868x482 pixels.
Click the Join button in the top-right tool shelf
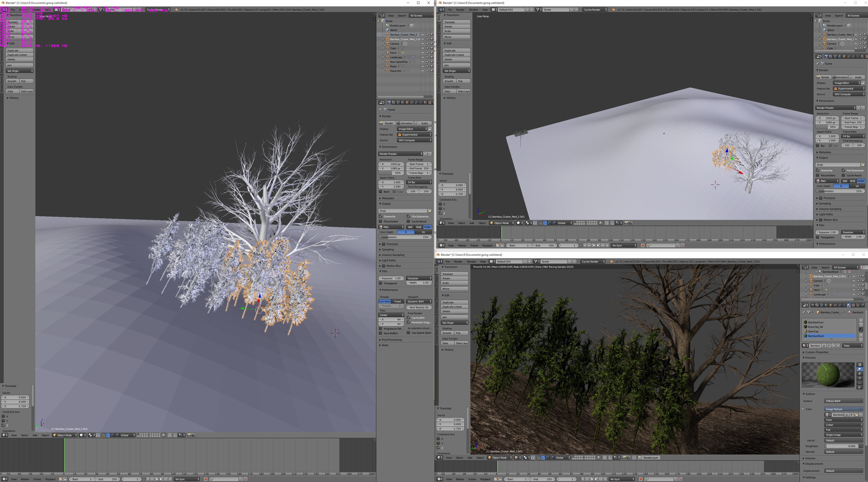(457, 65)
